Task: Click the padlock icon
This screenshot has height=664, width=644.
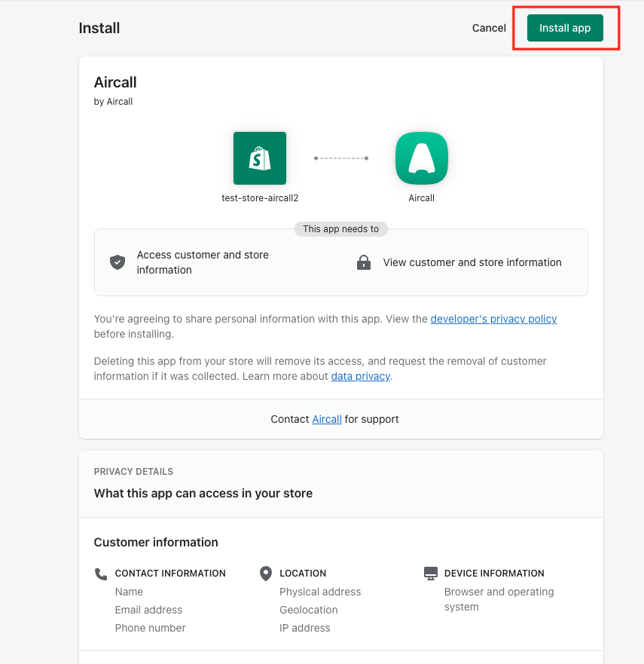Action: 364,262
